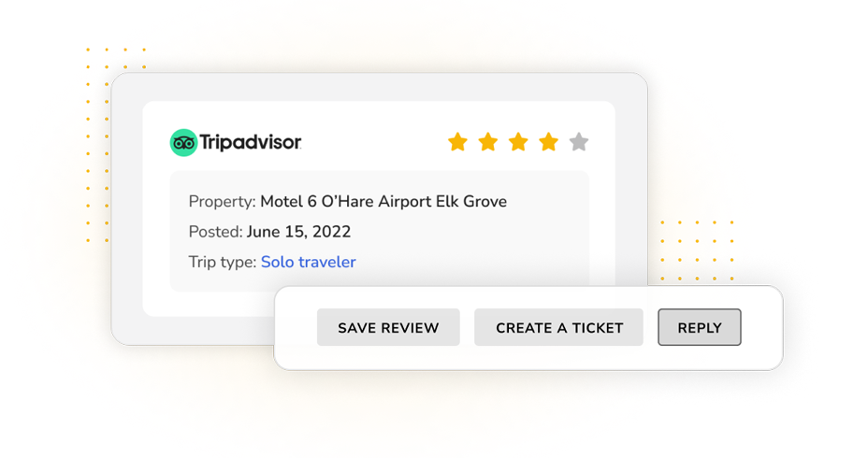Select the fourth gold rating star
Viewport: 868px width, 458px height.
tap(548, 141)
